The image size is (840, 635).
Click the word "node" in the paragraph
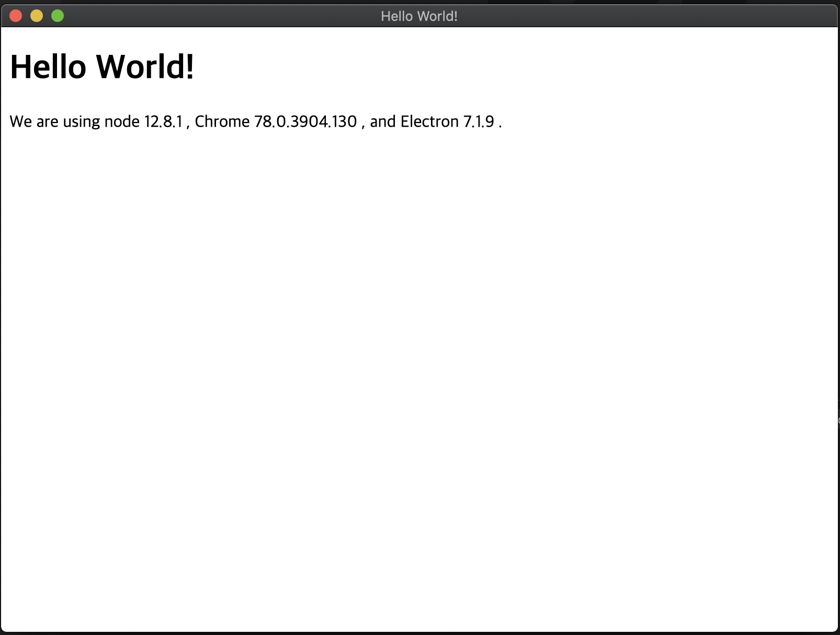122,122
